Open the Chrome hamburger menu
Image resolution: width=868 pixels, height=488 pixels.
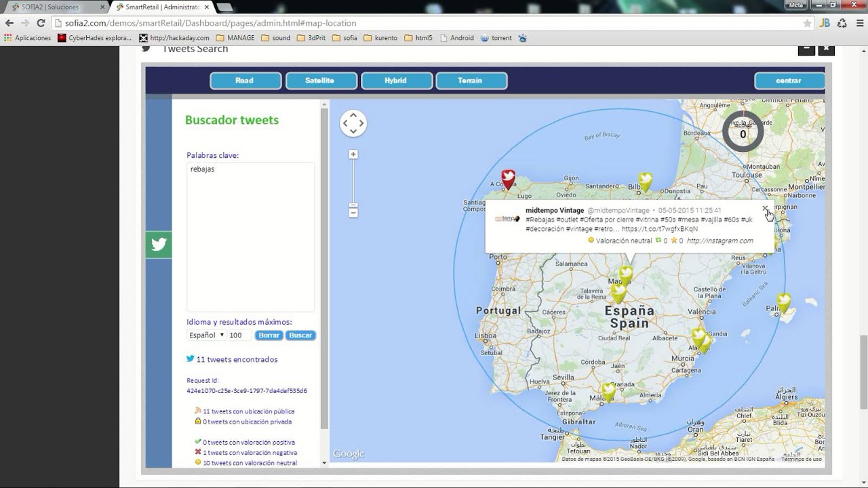coord(859,23)
